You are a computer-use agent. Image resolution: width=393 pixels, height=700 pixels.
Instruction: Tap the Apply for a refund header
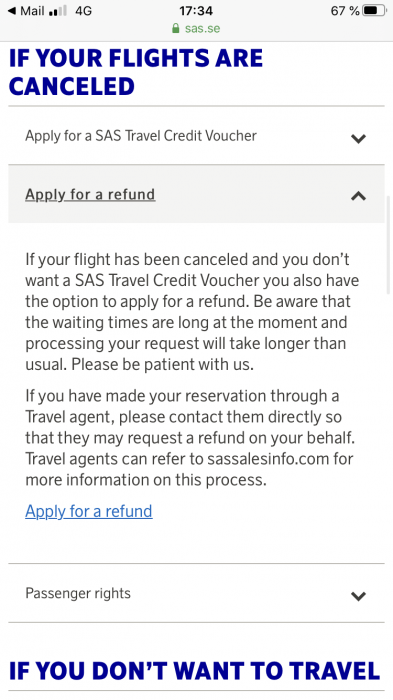(x=196, y=194)
